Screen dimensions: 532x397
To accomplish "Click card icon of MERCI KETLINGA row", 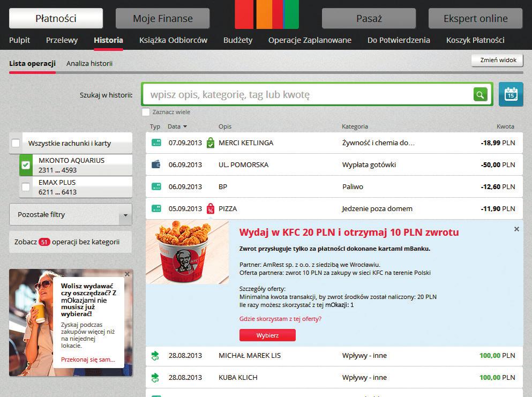I will click(x=156, y=143).
